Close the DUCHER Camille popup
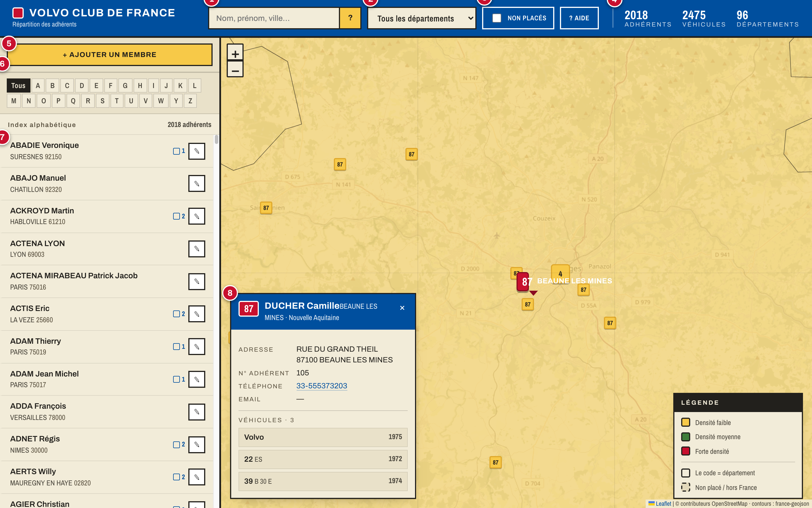812x508 pixels. 402,308
